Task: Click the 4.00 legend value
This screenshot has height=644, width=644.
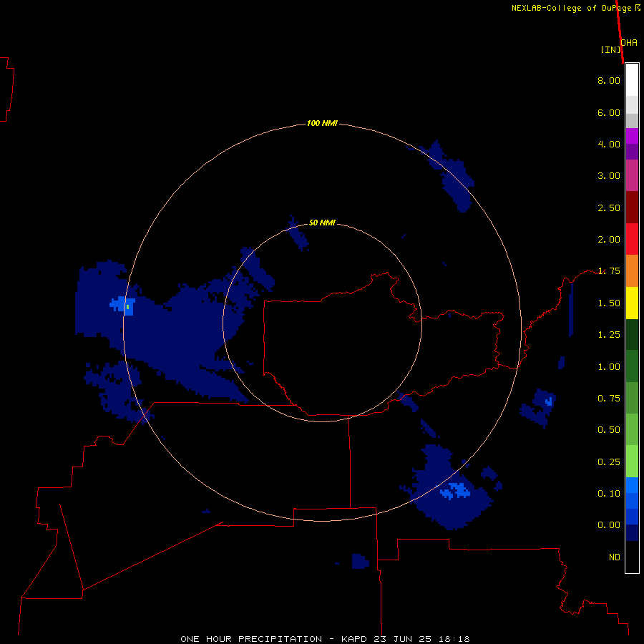Action: point(609,144)
